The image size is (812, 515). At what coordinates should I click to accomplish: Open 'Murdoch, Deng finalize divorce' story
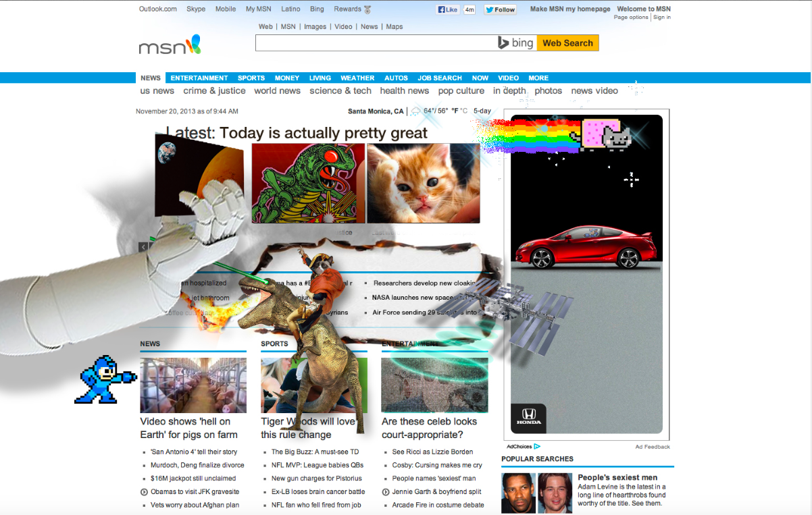pyautogui.click(x=197, y=465)
